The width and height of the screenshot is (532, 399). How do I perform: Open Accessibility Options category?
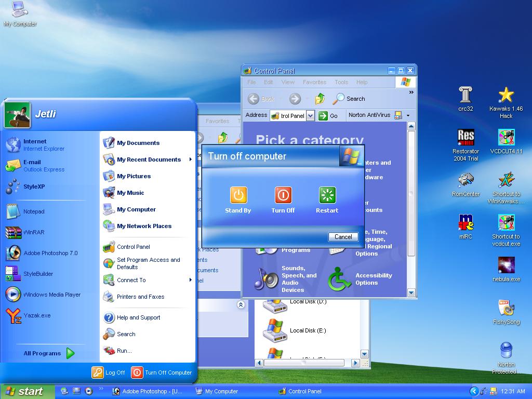pyautogui.click(x=361, y=279)
